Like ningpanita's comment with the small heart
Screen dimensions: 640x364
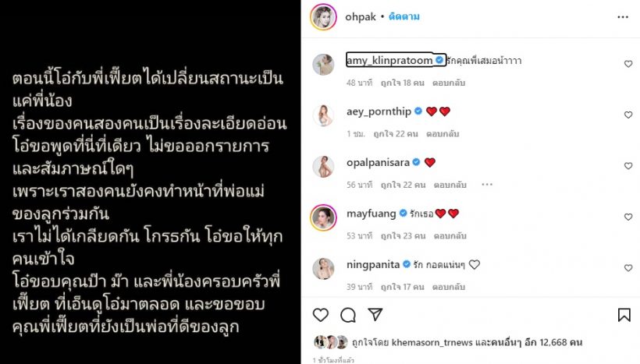pos(628,268)
